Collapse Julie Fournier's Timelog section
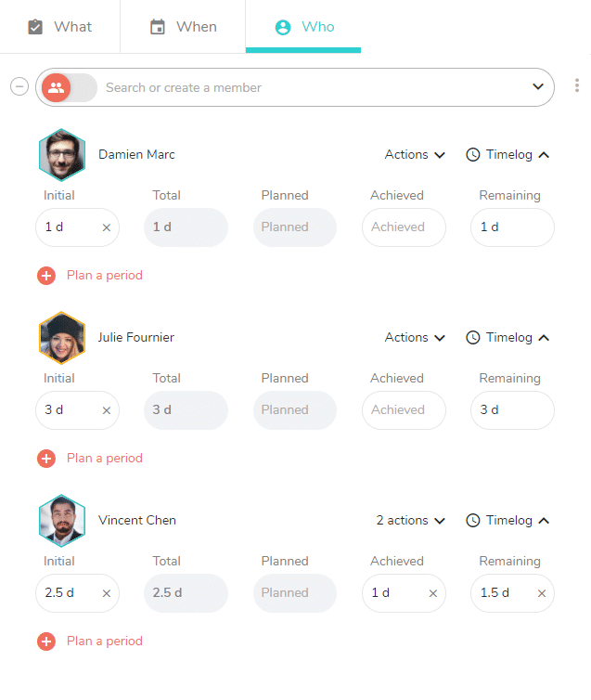Image resolution: width=591 pixels, height=700 pixels. (507, 338)
